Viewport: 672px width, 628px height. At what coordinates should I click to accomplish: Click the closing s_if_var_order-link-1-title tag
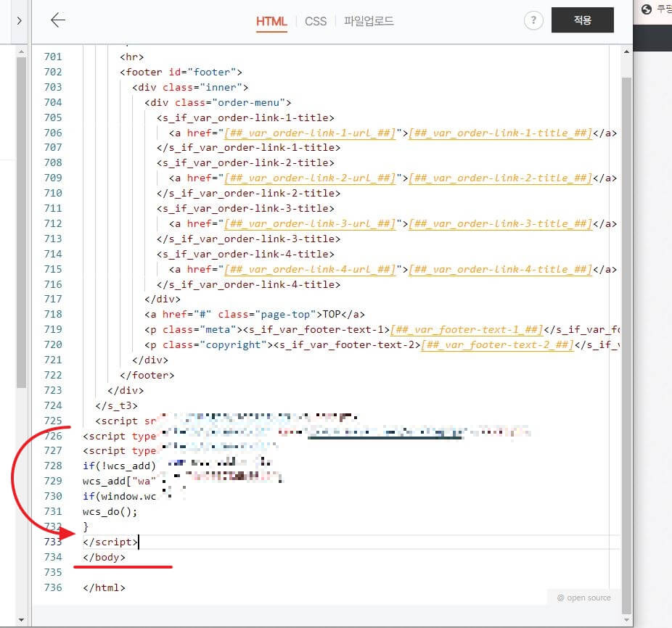coord(249,148)
